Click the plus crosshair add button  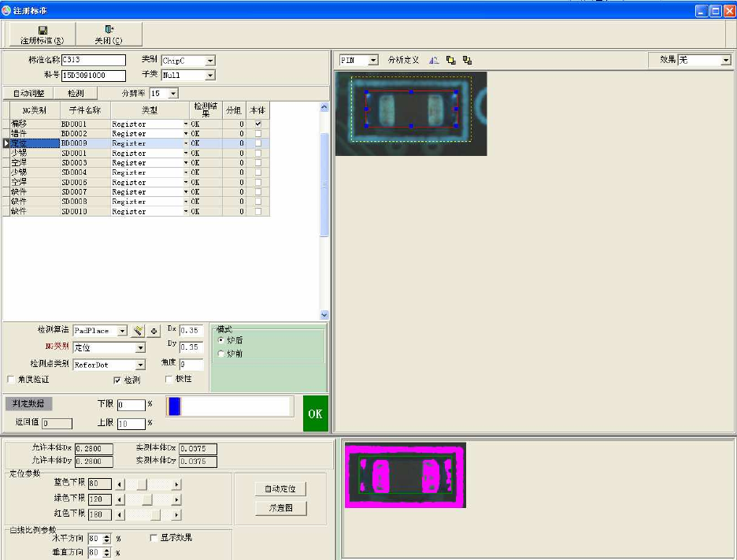tap(154, 331)
